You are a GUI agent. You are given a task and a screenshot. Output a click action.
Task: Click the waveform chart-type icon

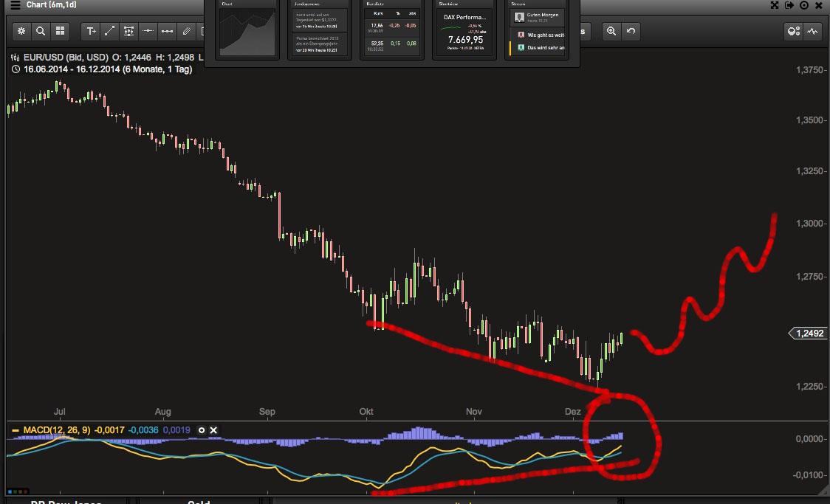tap(812, 31)
